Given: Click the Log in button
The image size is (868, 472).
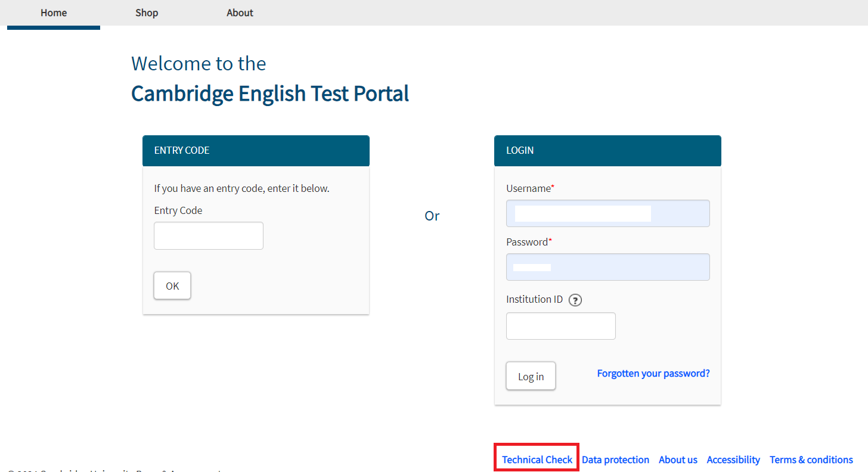Looking at the screenshot, I should point(531,376).
